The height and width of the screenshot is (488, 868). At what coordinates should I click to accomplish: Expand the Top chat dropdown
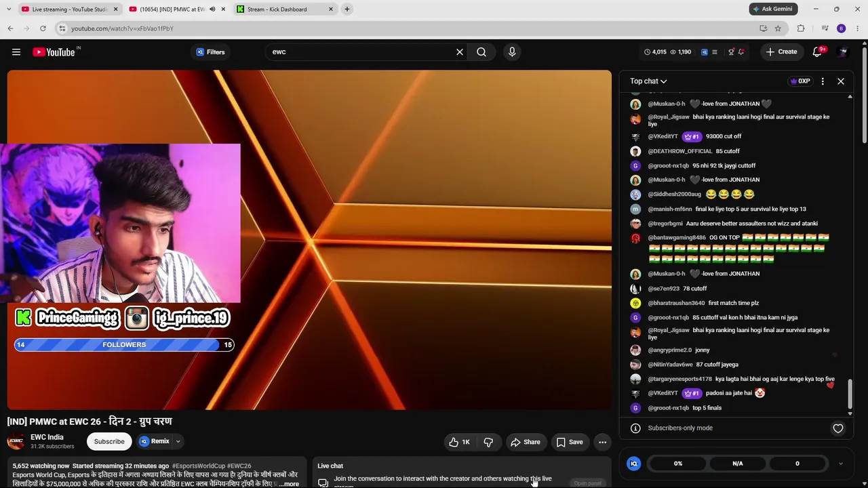[x=648, y=81]
